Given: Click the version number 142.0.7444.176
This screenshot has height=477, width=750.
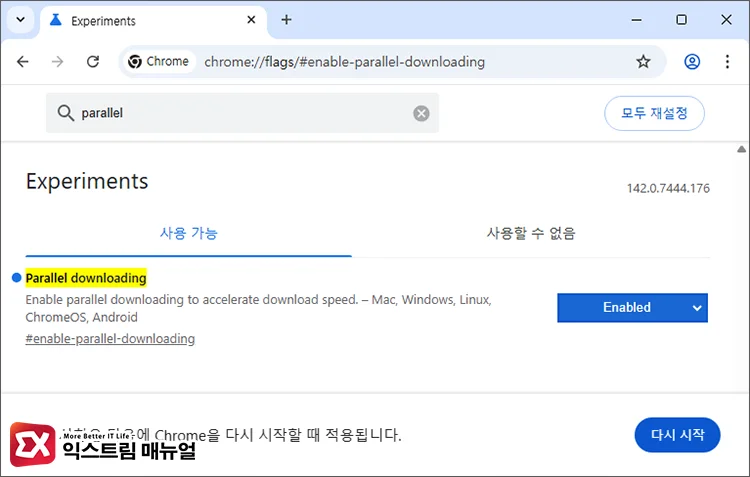Looking at the screenshot, I should tap(668, 189).
